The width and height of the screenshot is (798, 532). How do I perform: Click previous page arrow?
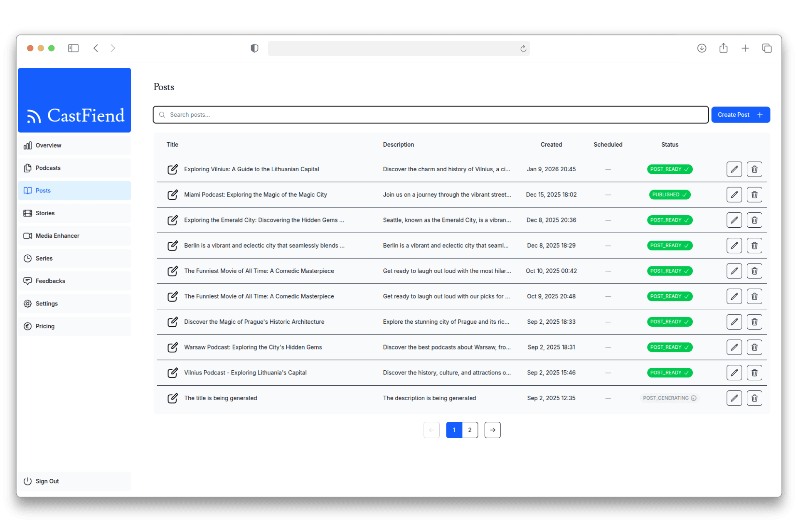(431, 430)
